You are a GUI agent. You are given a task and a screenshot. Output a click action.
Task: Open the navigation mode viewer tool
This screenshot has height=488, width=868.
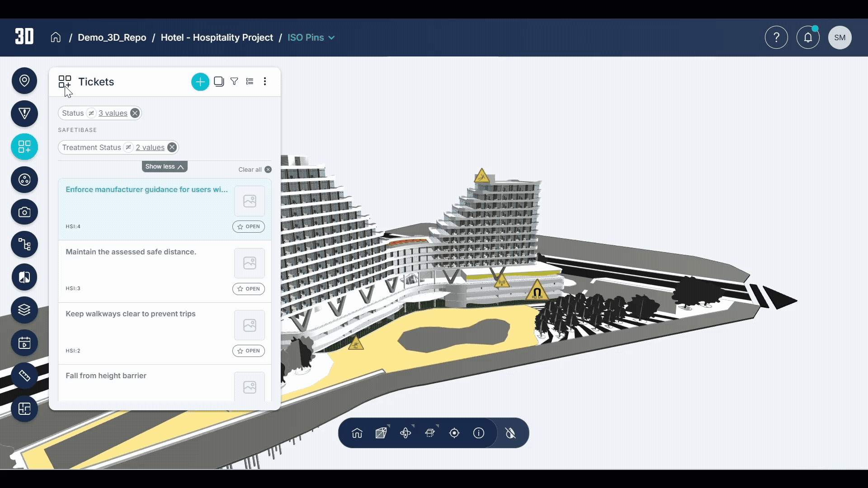click(x=406, y=433)
